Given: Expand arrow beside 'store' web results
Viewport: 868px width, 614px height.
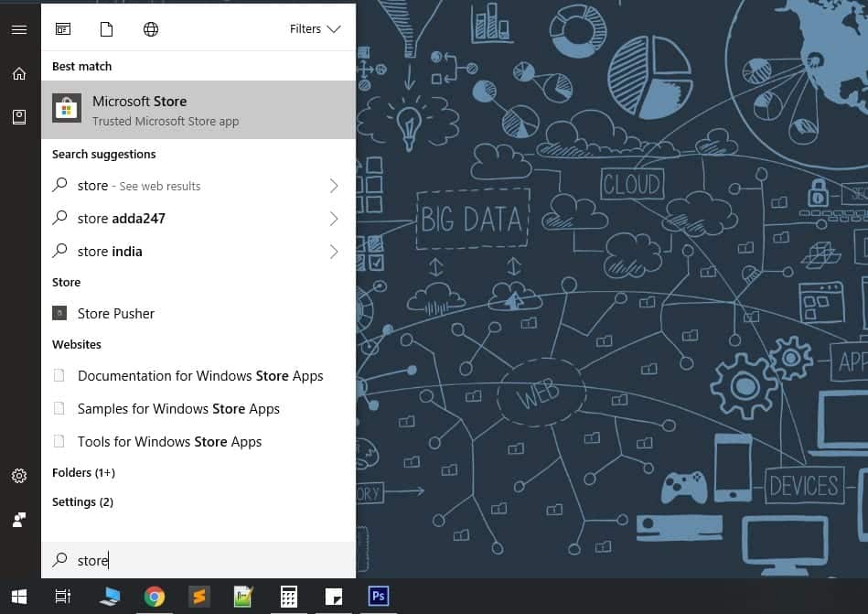Looking at the screenshot, I should click(x=334, y=186).
